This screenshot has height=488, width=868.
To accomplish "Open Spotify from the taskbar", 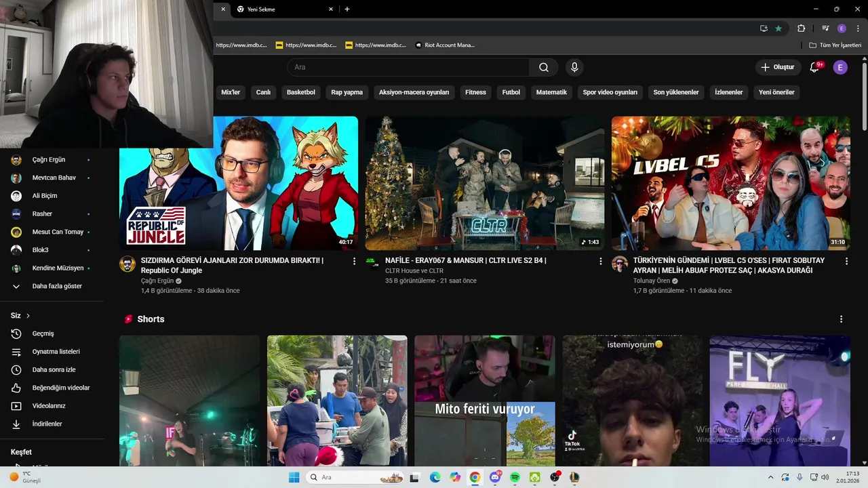I will click(x=515, y=477).
